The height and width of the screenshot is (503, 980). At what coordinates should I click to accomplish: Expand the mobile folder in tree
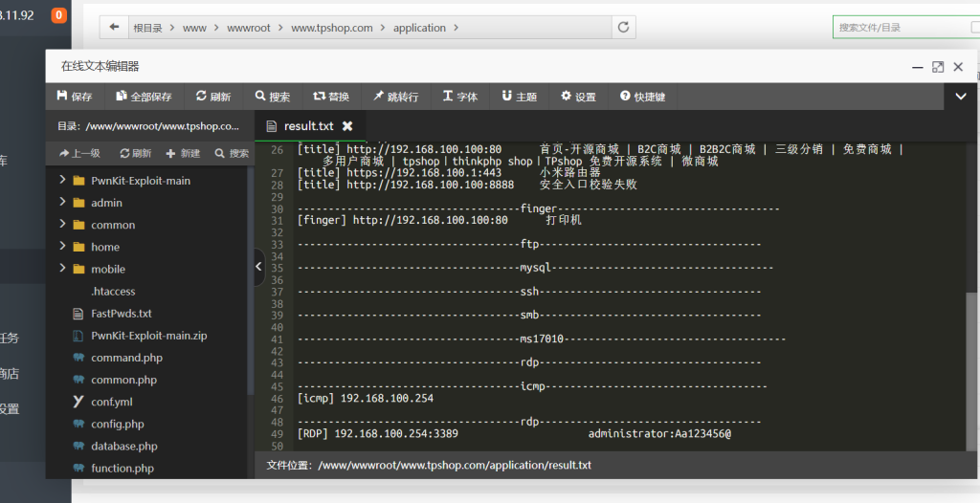63,269
